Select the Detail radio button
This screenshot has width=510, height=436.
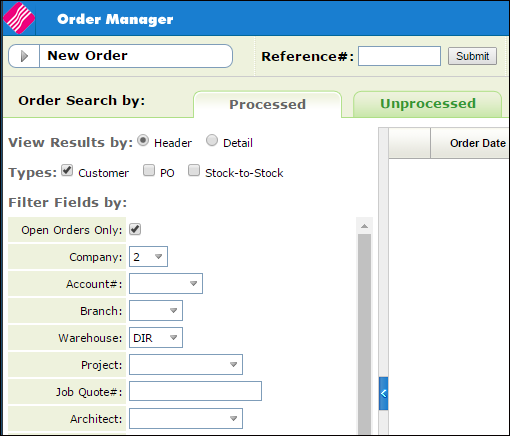tap(212, 140)
